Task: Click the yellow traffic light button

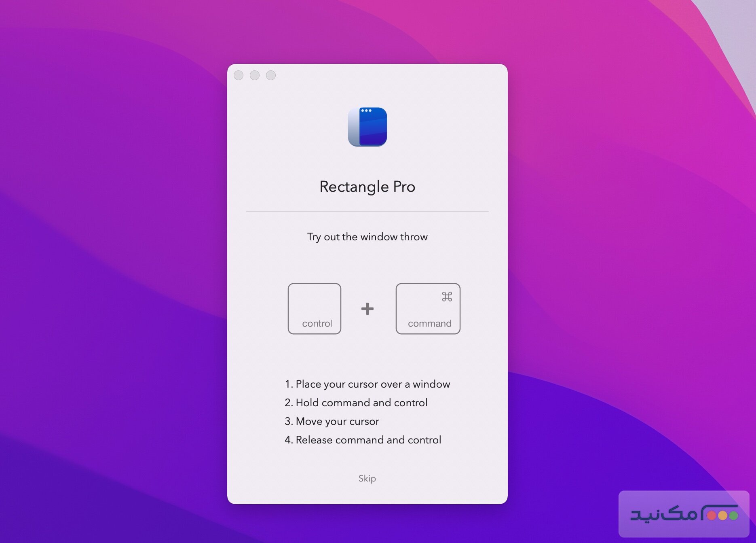Action: (x=255, y=75)
